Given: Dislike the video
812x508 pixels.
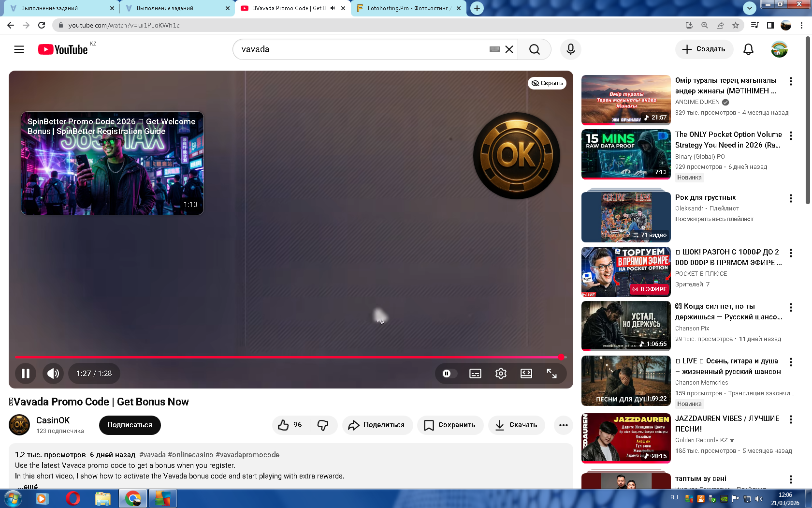Looking at the screenshot, I should [x=323, y=425].
